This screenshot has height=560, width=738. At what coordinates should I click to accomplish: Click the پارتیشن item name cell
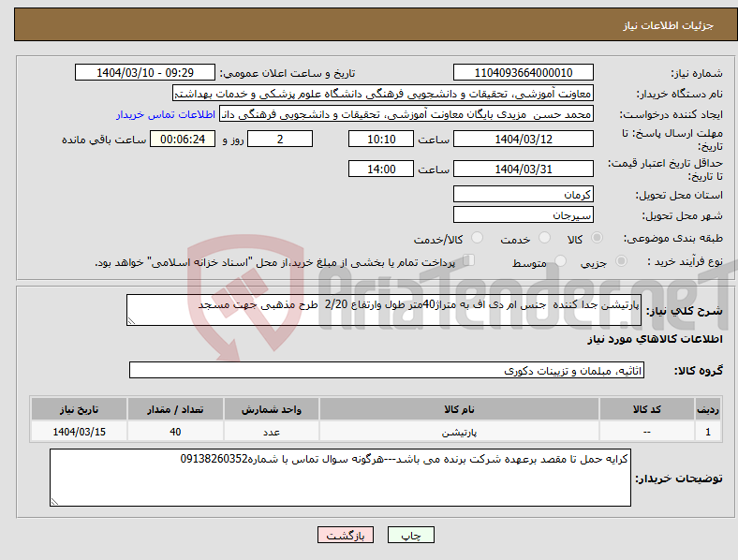(459, 432)
